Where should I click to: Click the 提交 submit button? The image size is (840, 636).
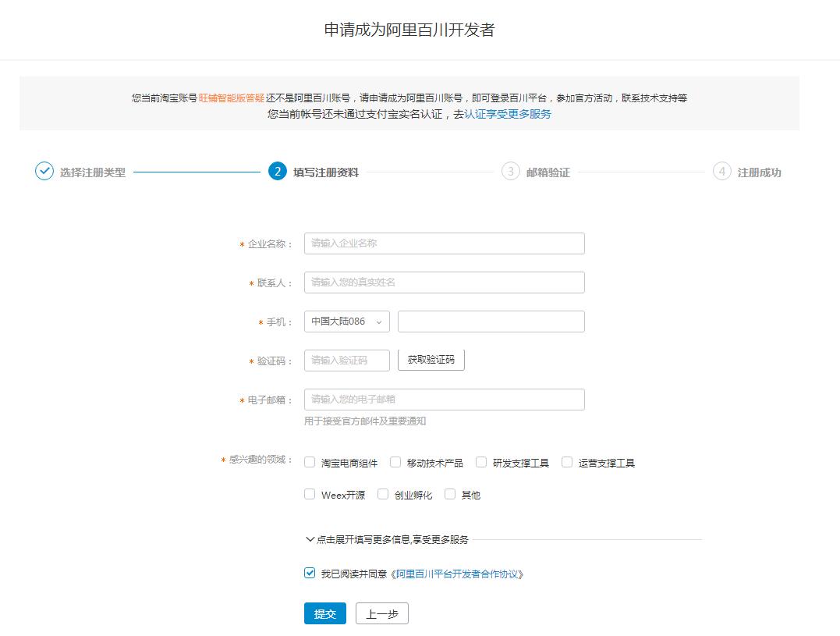325,613
